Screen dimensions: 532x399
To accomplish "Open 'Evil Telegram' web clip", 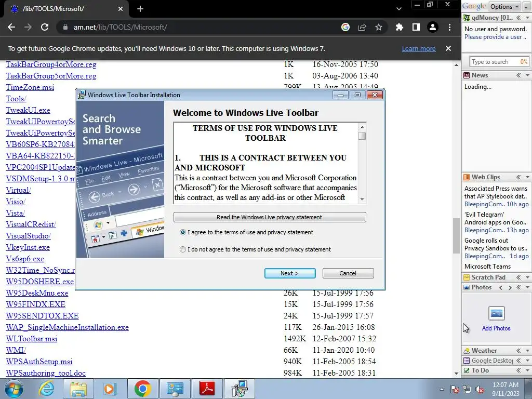I will (x=496, y=219).
